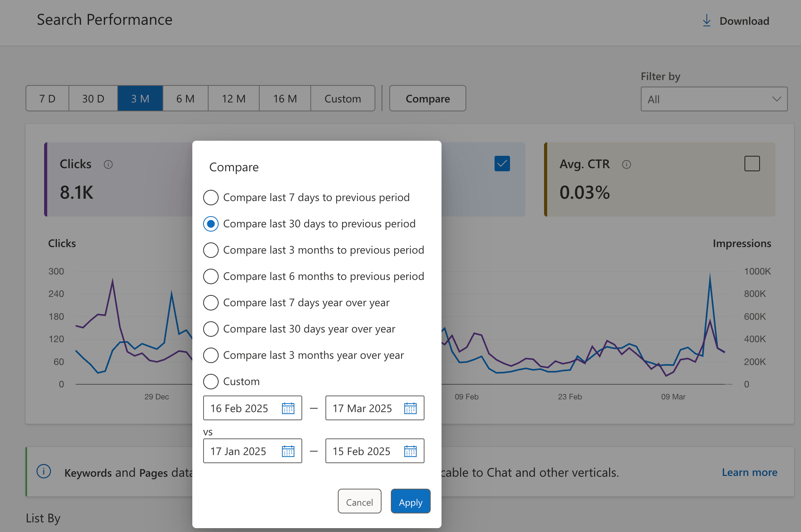The height and width of the screenshot is (532, 801).
Task: Click the Download icon at top right
Action: (707, 20)
